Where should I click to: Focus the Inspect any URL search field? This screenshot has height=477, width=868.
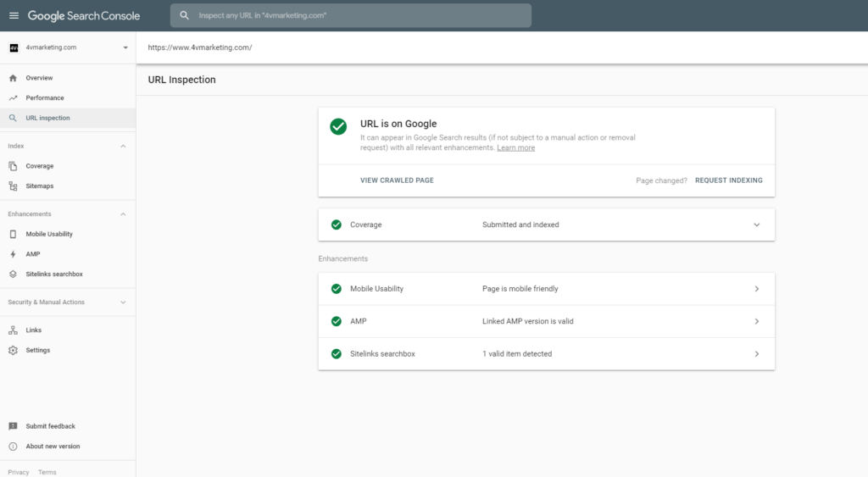tap(351, 15)
